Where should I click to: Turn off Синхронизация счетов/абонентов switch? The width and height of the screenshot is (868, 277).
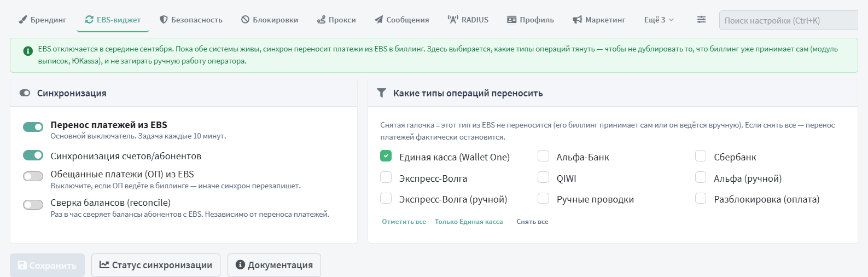pyautogui.click(x=33, y=155)
